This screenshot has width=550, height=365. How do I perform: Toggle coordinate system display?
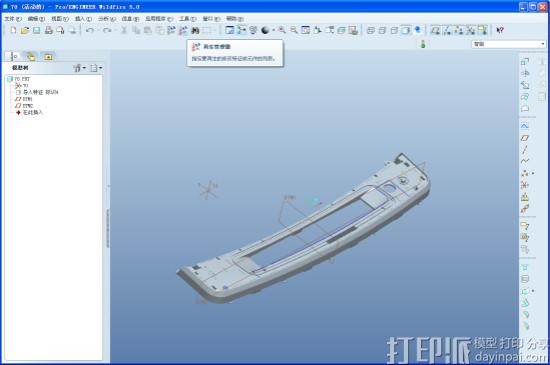pyautogui.click(x=471, y=31)
